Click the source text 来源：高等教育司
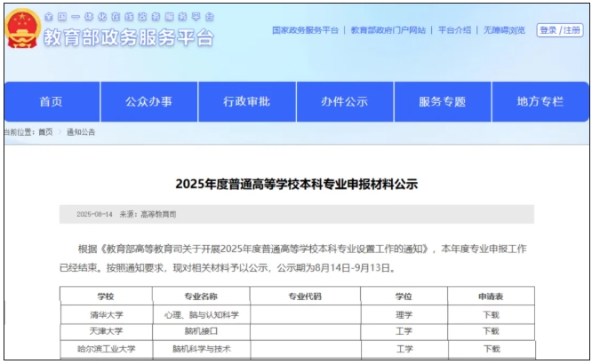The width and height of the screenshot is (592, 364). pyautogui.click(x=148, y=214)
